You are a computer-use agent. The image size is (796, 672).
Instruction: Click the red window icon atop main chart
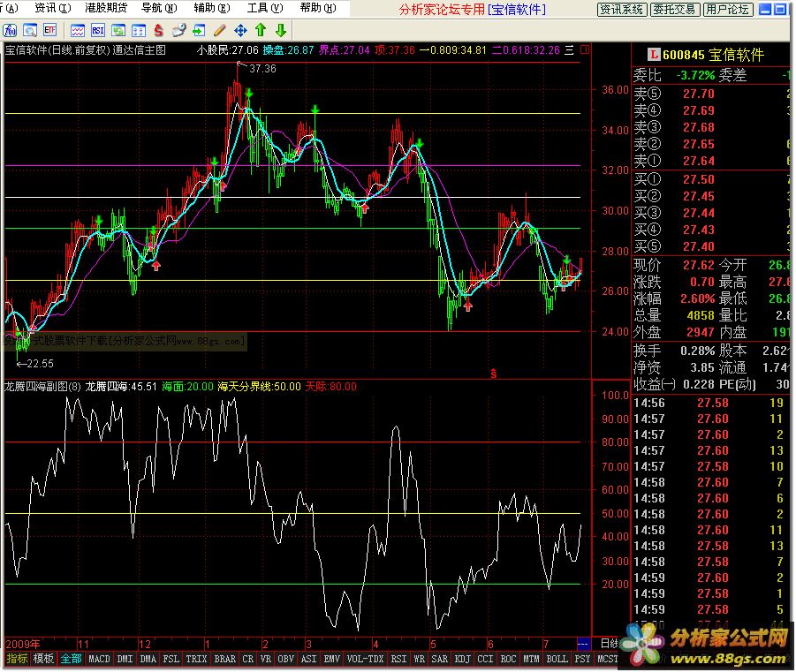click(x=585, y=49)
